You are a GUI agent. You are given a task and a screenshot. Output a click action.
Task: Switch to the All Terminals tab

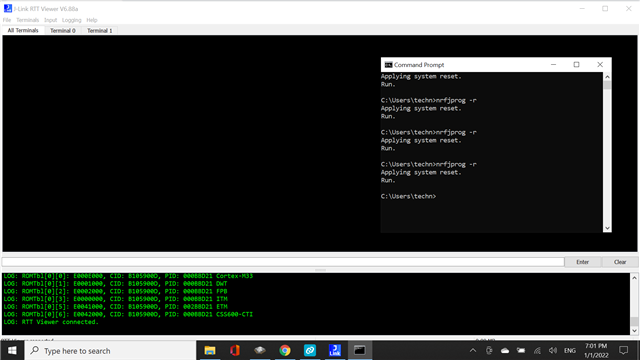point(23,31)
